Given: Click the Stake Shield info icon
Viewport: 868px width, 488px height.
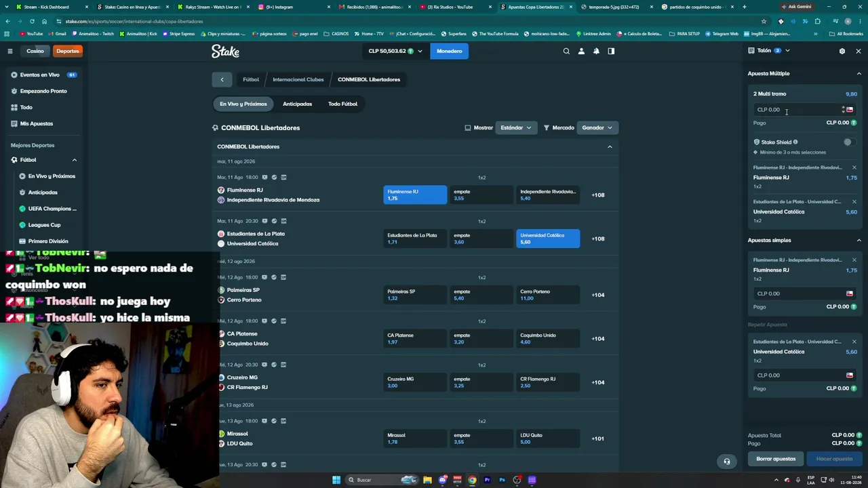Looking at the screenshot, I should 795,142.
